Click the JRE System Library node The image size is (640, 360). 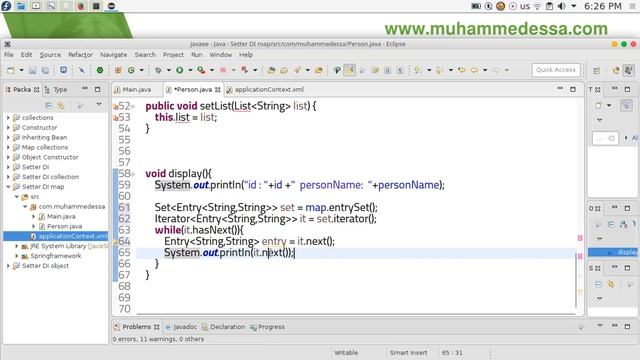click(65, 246)
